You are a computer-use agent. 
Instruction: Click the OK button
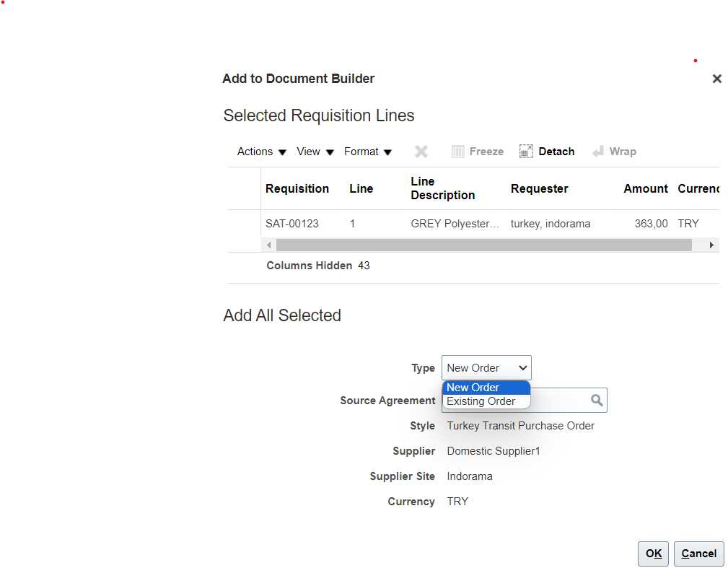[652, 554]
